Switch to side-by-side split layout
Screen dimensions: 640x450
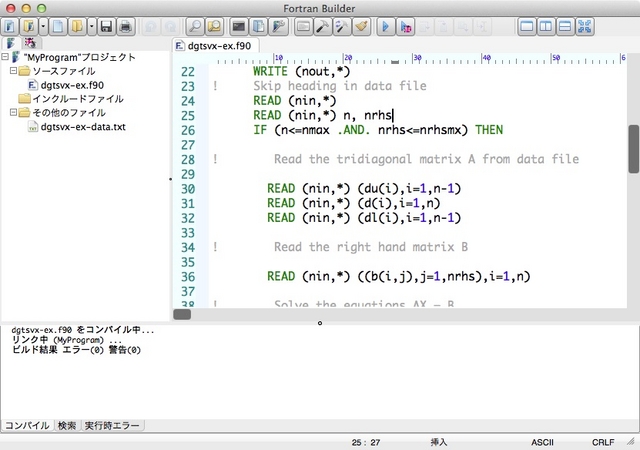click(x=546, y=27)
